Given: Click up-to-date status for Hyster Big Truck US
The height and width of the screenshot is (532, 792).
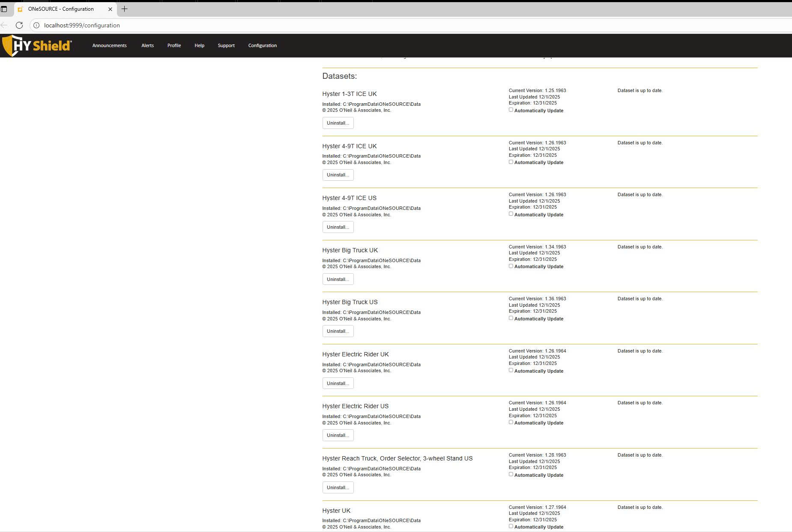Looking at the screenshot, I should tap(640, 299).
